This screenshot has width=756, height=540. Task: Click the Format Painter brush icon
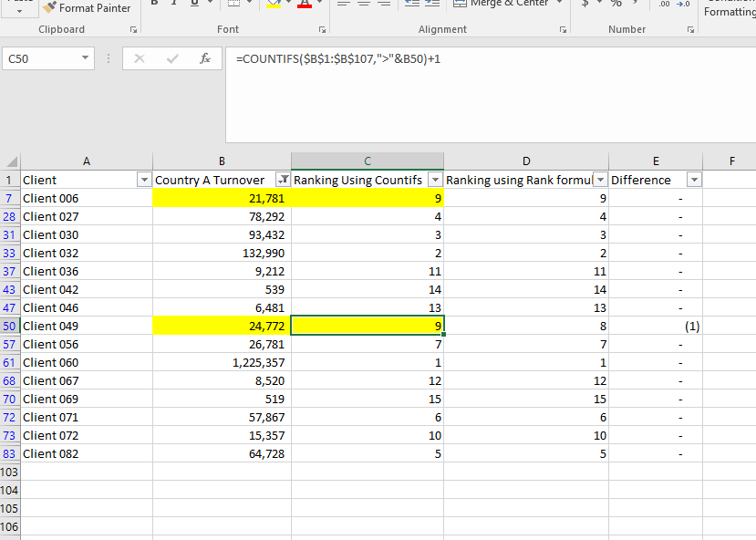pyautogui.click(x=49, y=7)
